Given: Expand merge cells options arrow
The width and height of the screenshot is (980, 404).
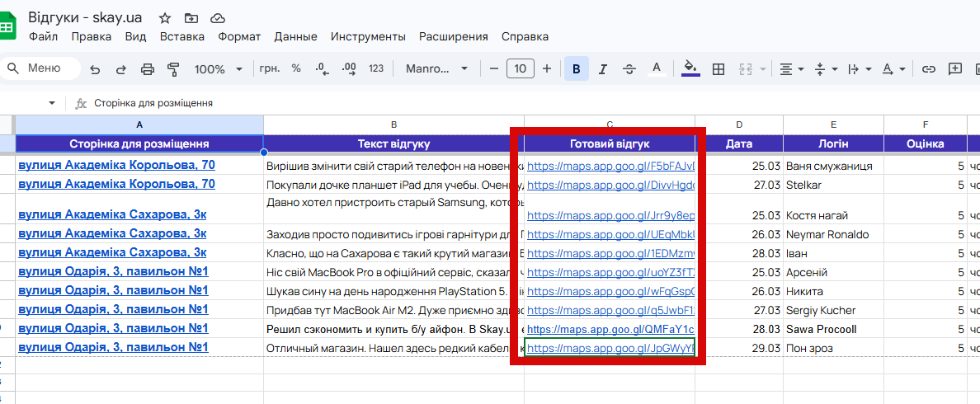Looking at the screenshot, I should 762,68.
